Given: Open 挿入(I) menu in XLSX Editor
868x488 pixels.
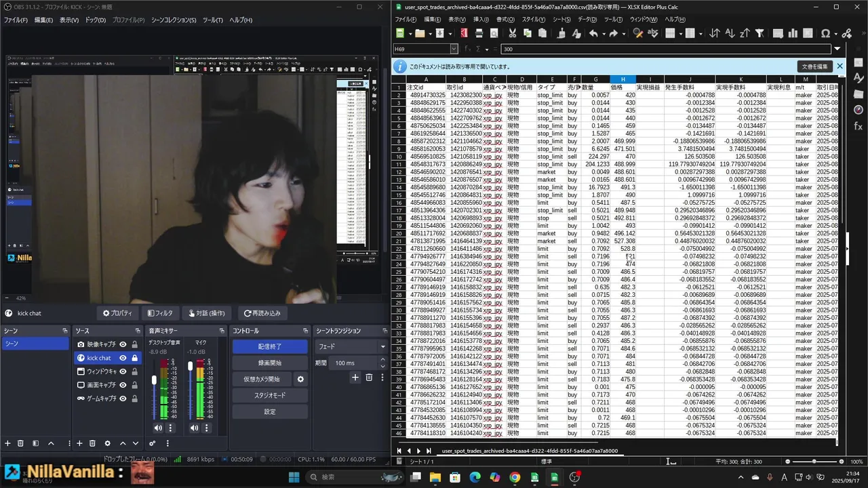Looking at the screenshot, I should point(481,20).
